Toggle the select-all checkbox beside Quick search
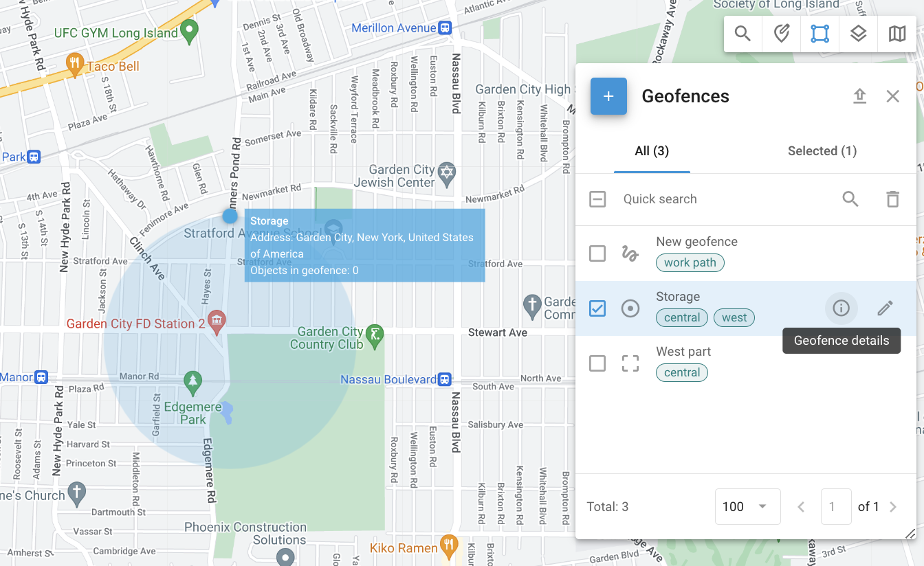924x566 pixels. pos(597,199)
